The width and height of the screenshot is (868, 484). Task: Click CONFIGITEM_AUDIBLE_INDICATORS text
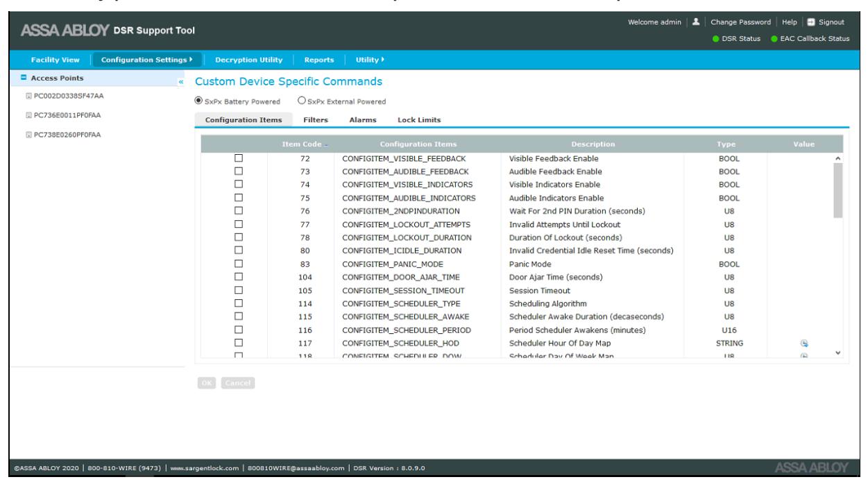tap(409, 198)
